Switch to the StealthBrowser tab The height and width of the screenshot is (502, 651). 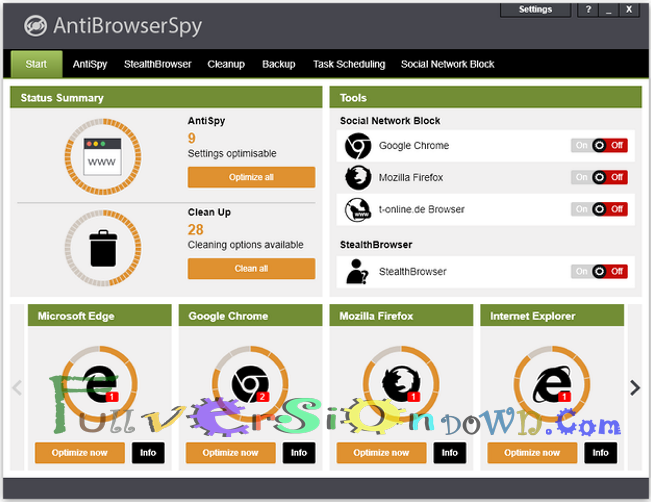pyautogui.click(x=157, y=64)
